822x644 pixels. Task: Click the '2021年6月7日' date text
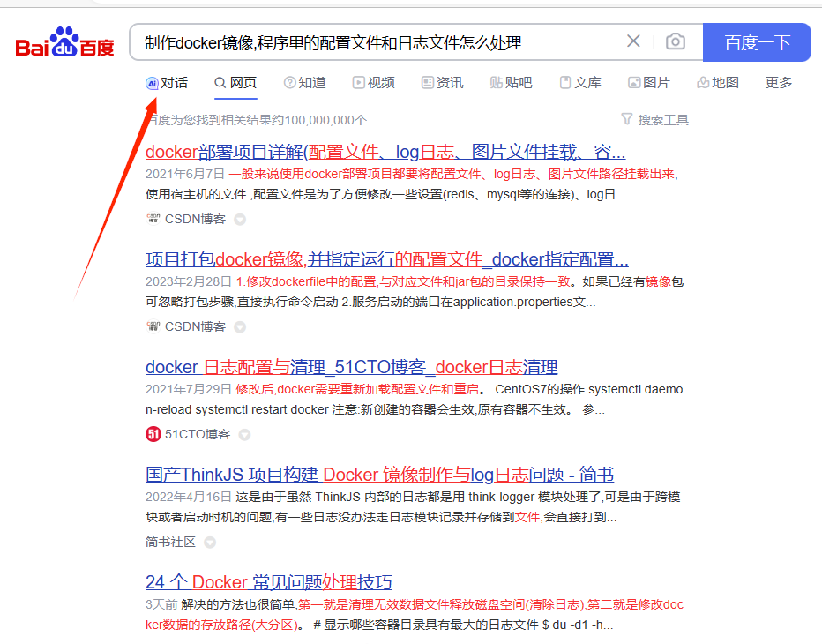185,174
